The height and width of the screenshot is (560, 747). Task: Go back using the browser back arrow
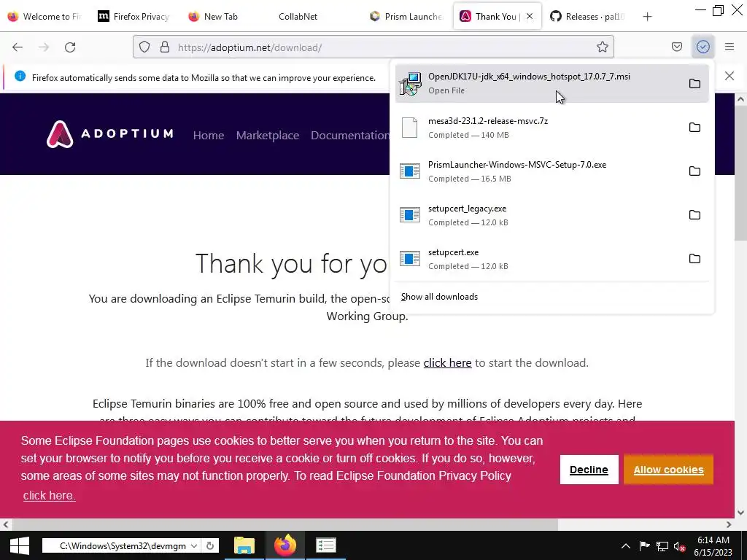(18, 47)
